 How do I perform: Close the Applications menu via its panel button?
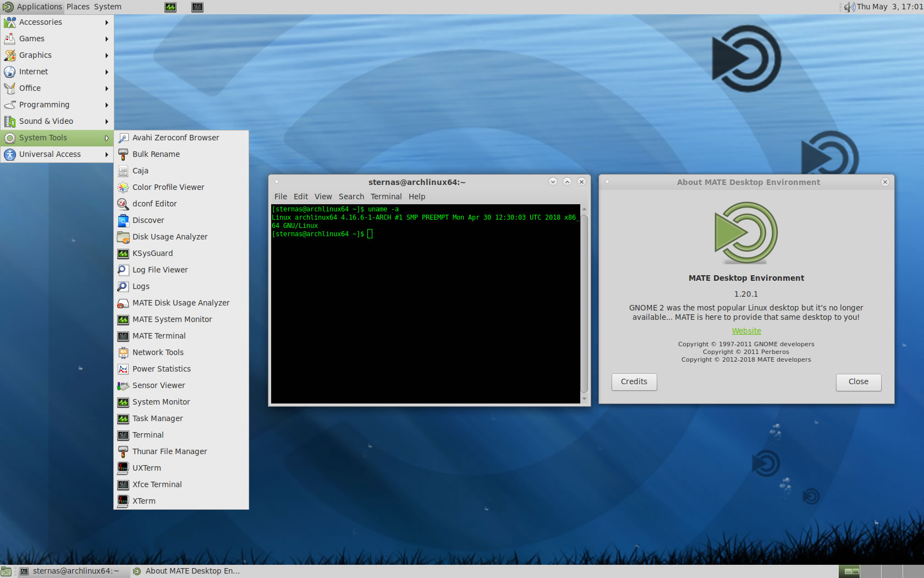coord(32,7)
